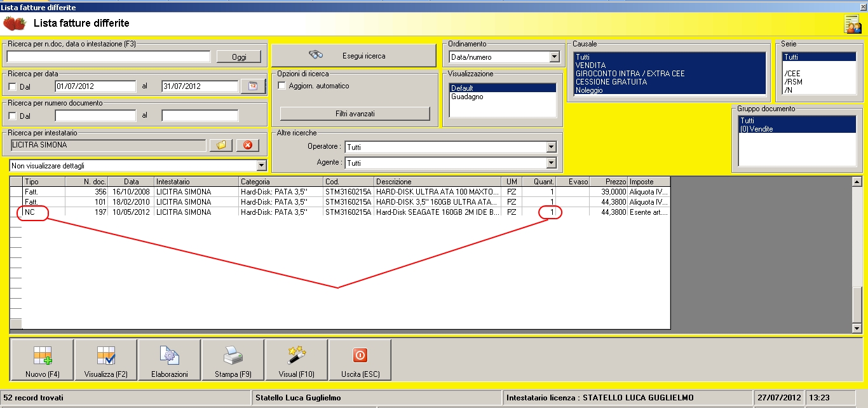Open the Agente dropdown

pyautogui.click(x=551, y=163)
